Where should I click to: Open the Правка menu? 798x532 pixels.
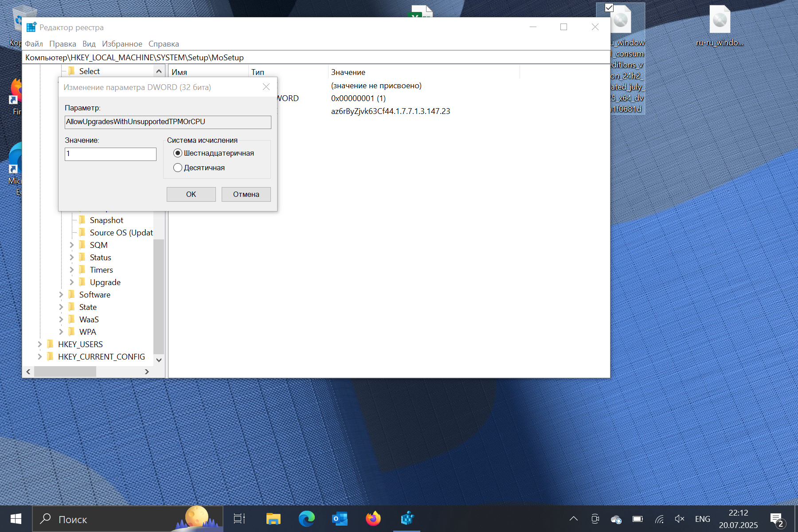(63, 44)
